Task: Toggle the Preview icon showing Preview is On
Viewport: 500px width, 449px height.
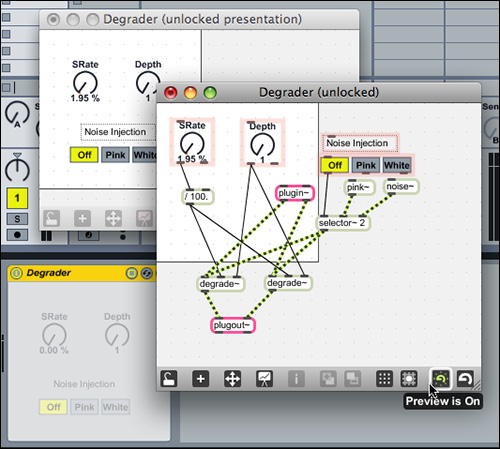Action: pos(441,379)
